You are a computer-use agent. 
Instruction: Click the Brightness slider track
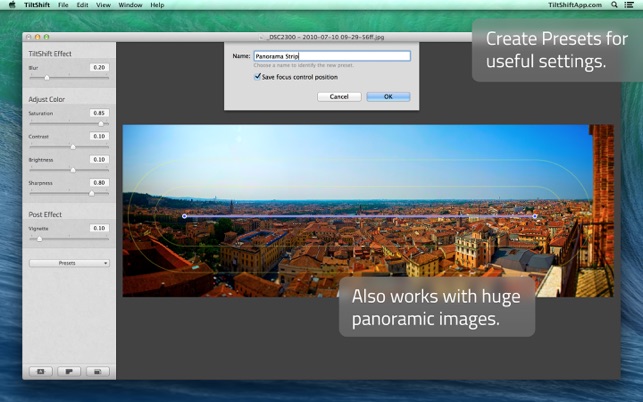[x=69, y=170]
